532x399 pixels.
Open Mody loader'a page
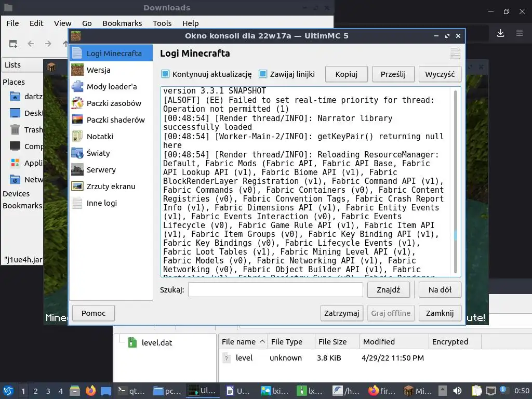click(111, 87)
